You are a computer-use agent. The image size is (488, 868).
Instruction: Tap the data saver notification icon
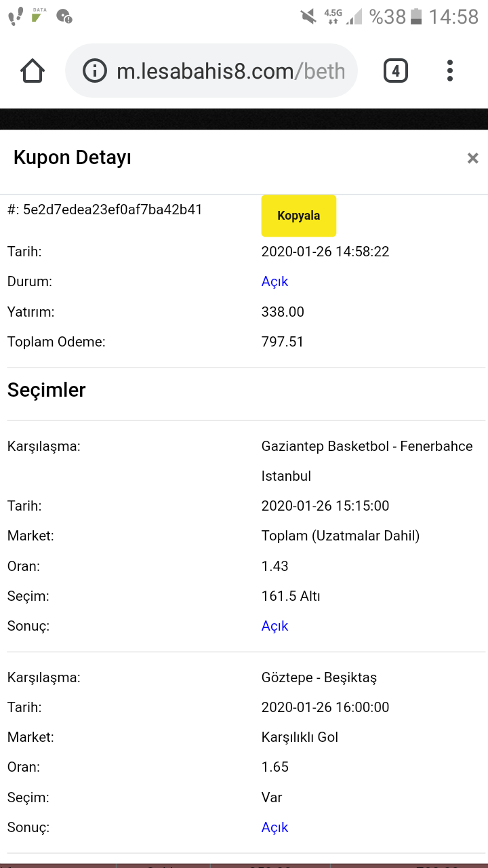pyautogui.click(x=40, y=15)
